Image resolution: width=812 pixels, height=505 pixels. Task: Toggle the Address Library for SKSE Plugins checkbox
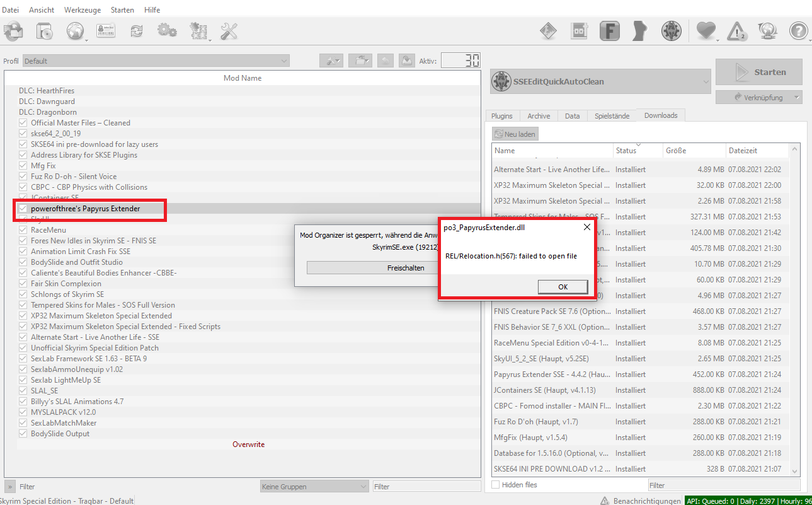(x=23, y=155)
